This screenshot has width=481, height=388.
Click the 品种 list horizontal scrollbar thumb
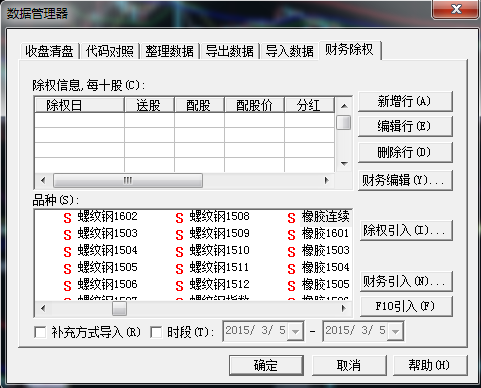[119, 308]
